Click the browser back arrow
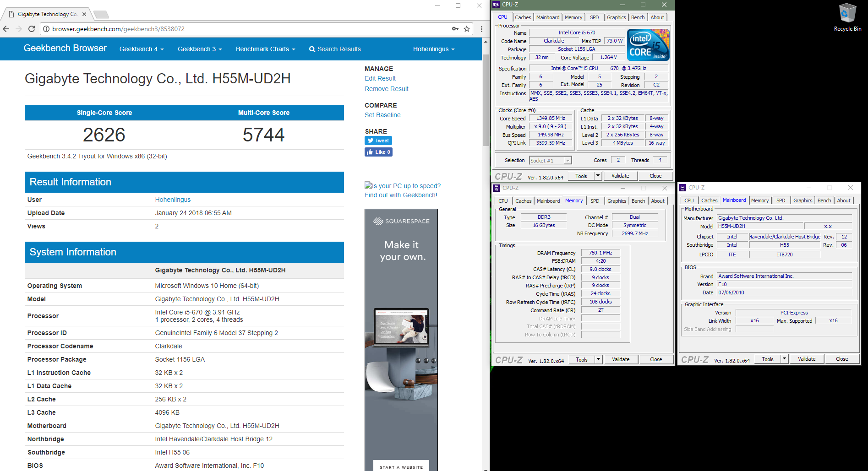This screenshot has height=471, width=868. pyautogui.click(x=6, y=29)
